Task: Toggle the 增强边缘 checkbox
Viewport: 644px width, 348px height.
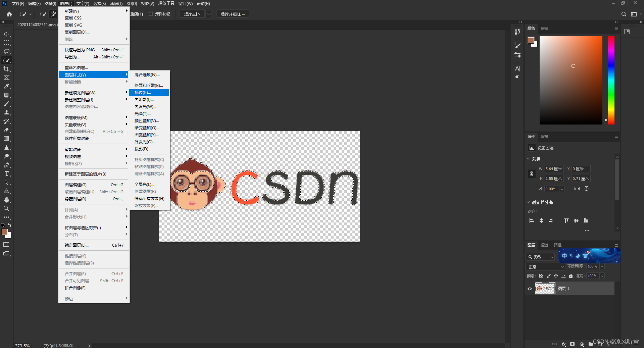Action: pos(151,14)
